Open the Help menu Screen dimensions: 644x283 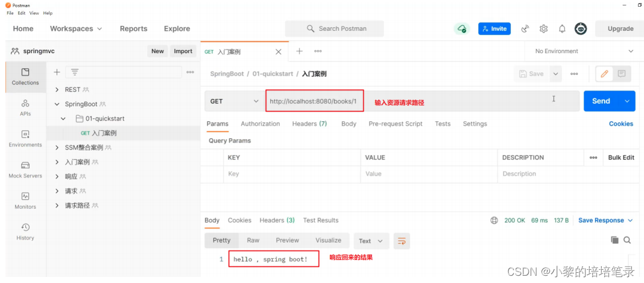tap(48, 13)
